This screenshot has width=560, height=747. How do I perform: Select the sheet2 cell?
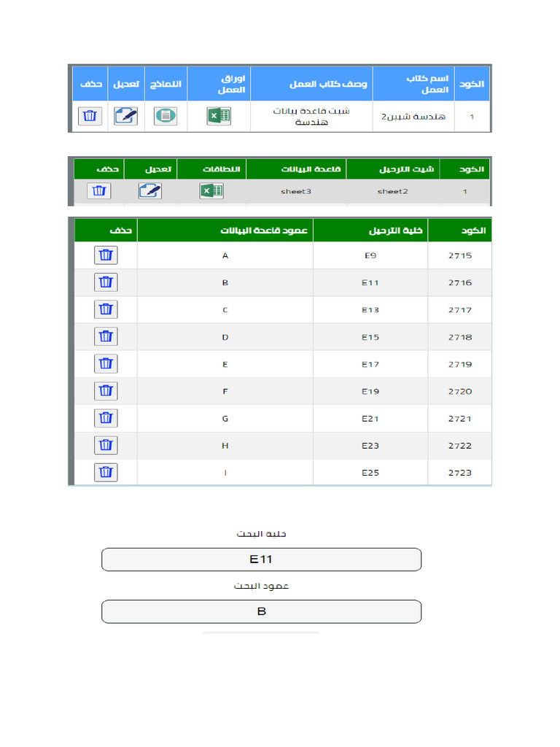pos(393,192)
